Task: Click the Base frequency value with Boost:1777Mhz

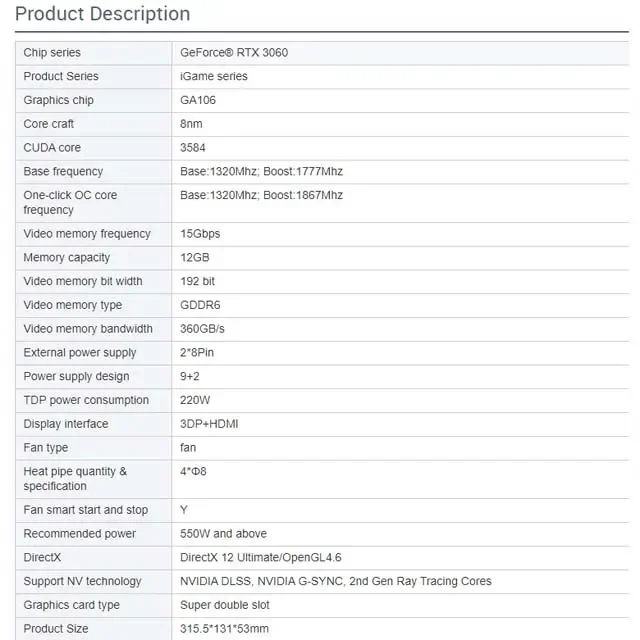Action: [x=261, y=171]
